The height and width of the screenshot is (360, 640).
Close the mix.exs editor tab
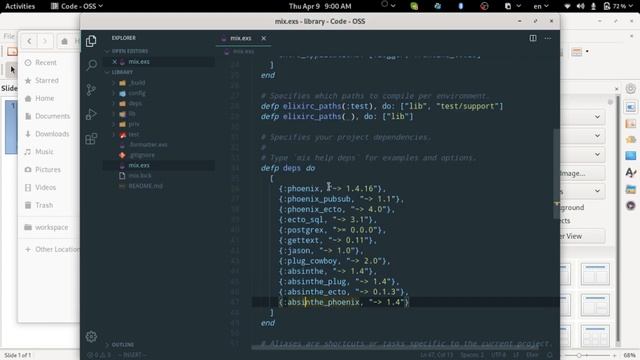[x=264, y=38]
